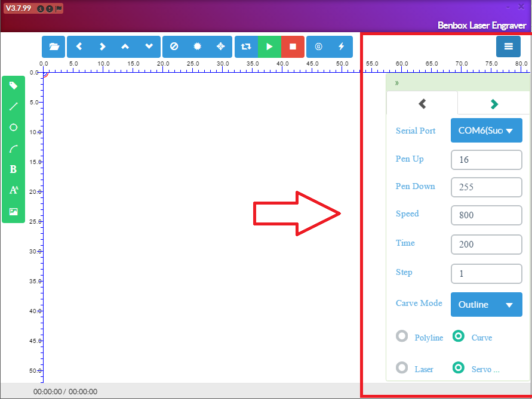Click the V3.7.99 version label

tap(19, 8)
